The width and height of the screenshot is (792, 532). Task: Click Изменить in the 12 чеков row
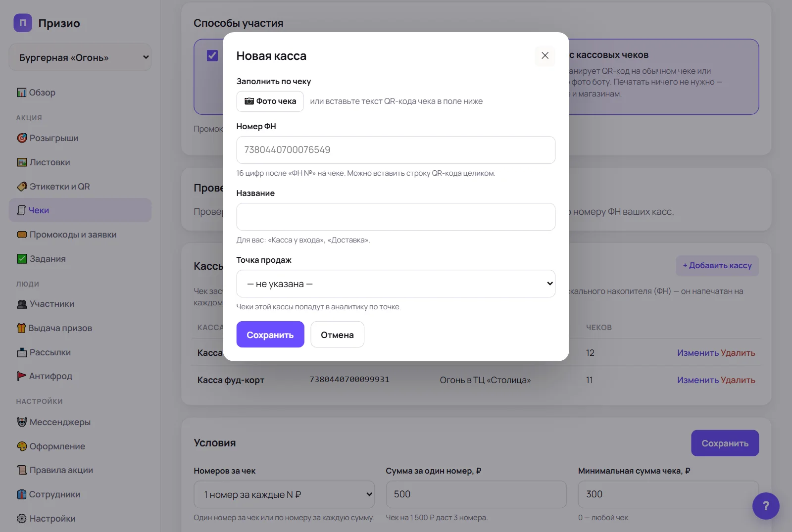tap(698, 353)
